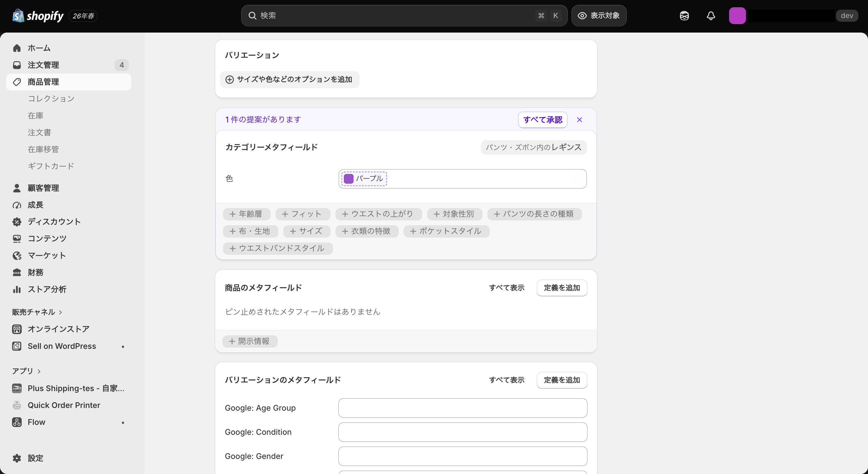Click the Google: Age Group input
Viewport: 868px width, 474px height.
(x=463, y=408)
